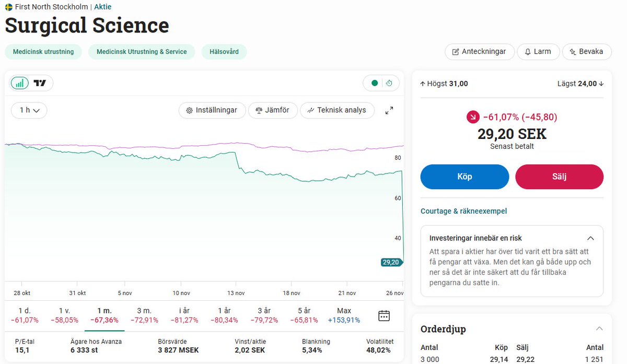Click the Sälj price 29,22 in Orderdjup
Screen dimensions: 627x364
tap(526, 359)
